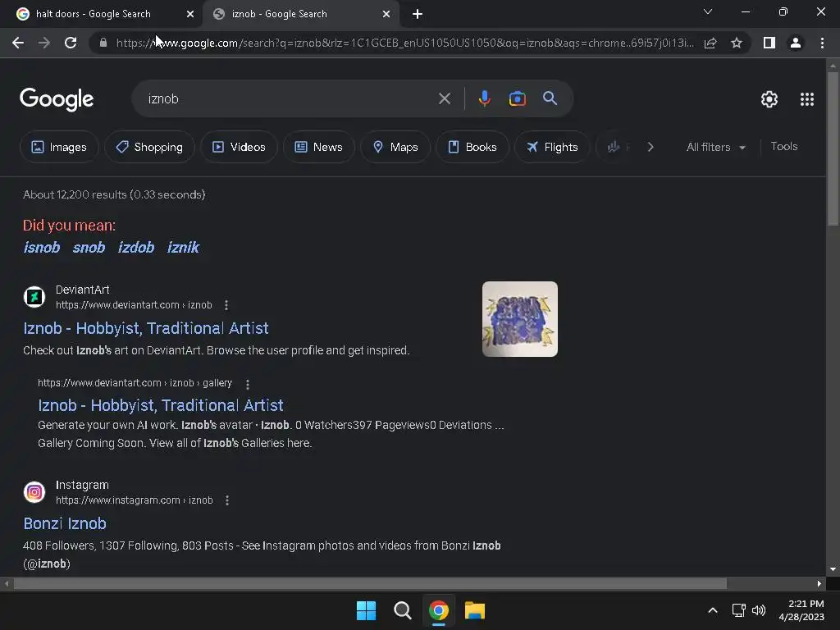
Task: Open the tab search dropdown
Action: click(x=708, y=11)
